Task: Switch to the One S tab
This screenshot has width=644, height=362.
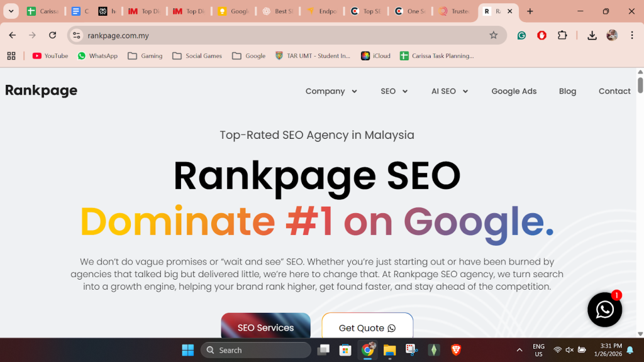Action: point(410,11)
